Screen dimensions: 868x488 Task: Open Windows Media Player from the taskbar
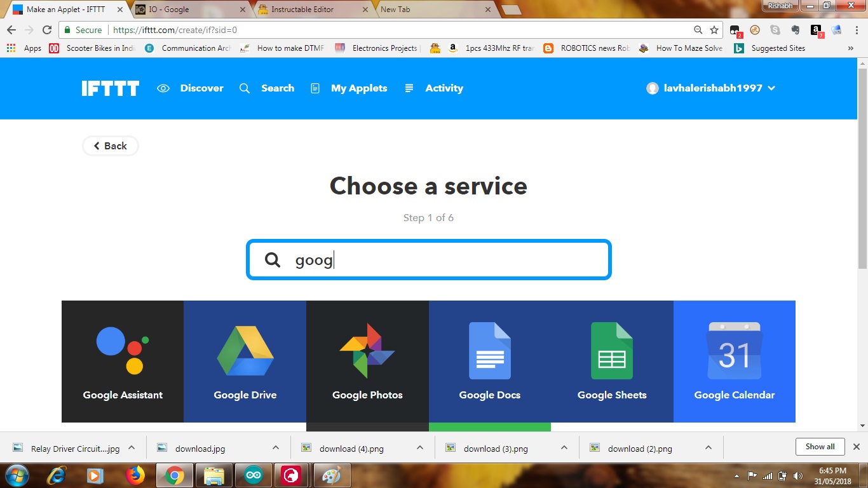[x=95, y=475]
